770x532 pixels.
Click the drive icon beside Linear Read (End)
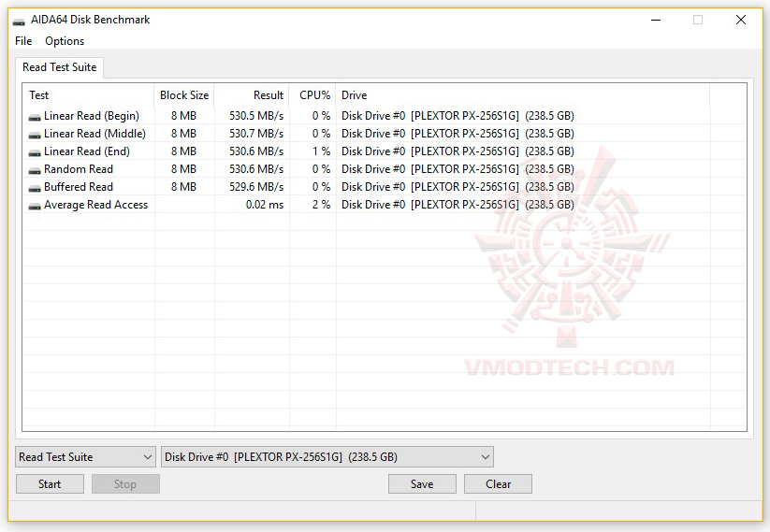[35, 152]
